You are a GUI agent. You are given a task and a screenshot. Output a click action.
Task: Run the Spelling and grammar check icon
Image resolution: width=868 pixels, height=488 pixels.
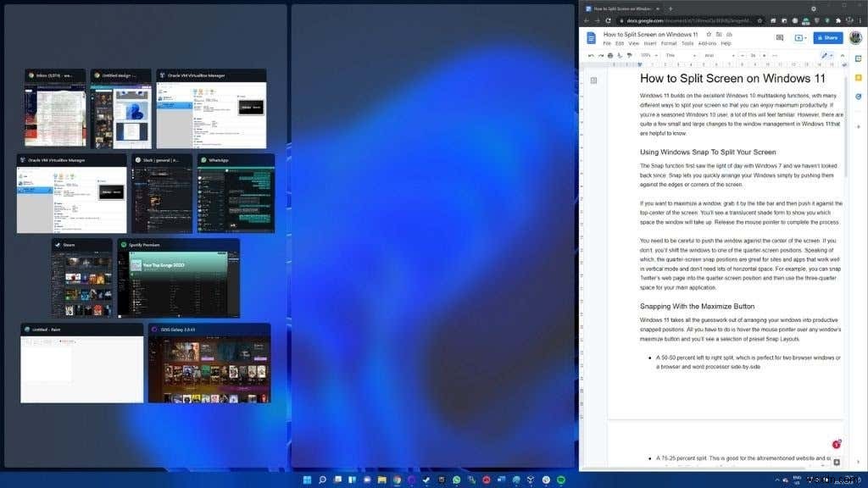tap(618, 54)
